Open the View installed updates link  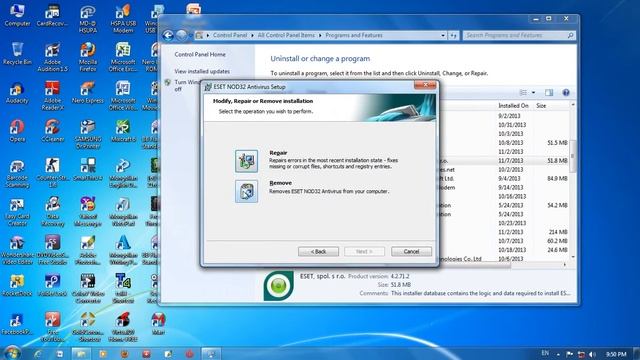click(x=202, y=71)
